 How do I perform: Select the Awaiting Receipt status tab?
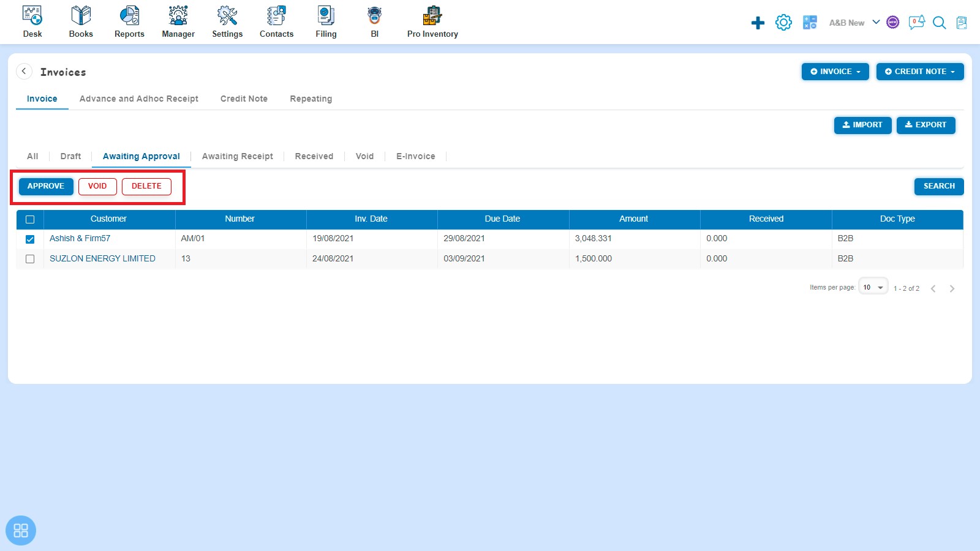pos(238,156)
